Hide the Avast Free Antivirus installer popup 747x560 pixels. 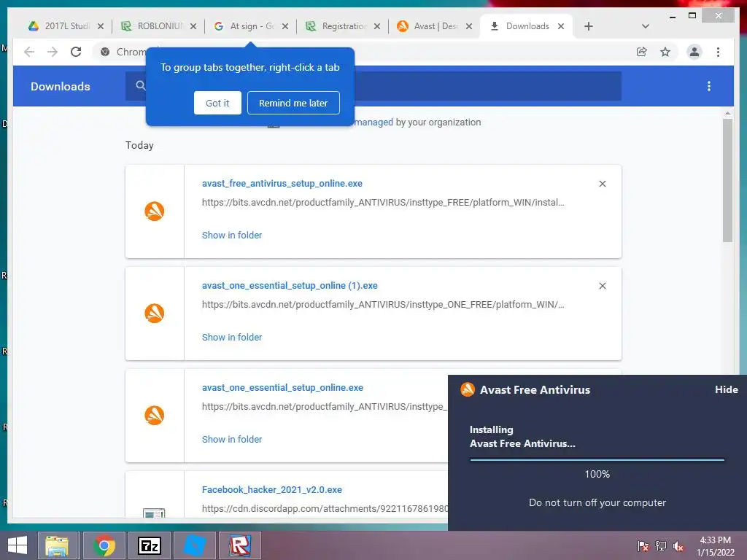[x=726, y=389]
